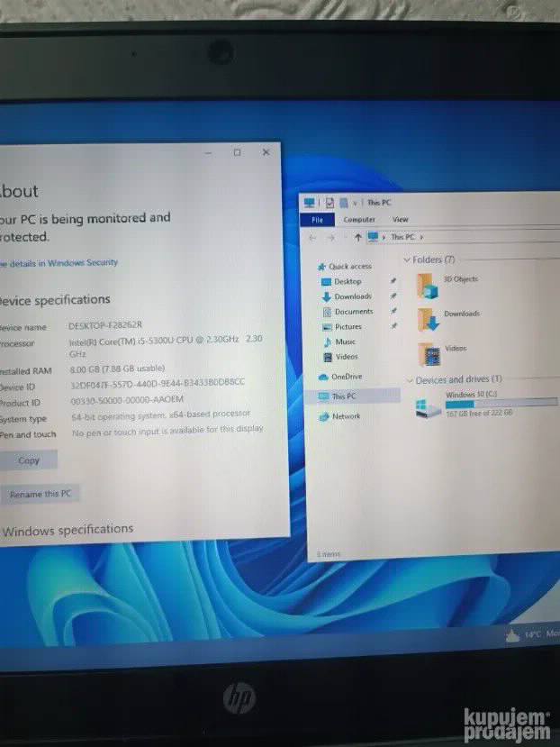Viewport: 560px width, 747px height.
Task: Click the Device ID value text
Action: tap(158, 383)
